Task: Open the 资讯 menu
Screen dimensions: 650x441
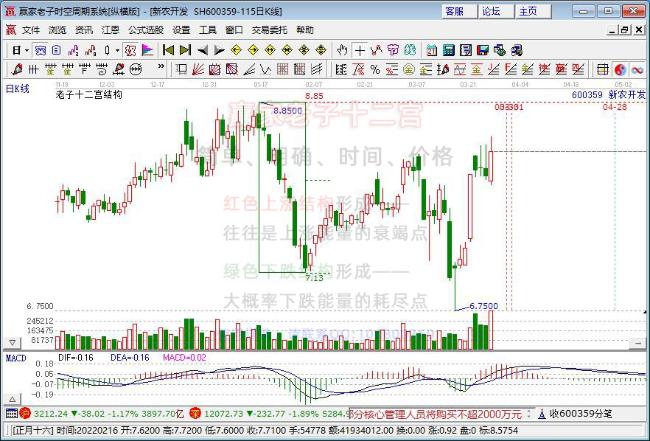Action: [x=84, y=30]
